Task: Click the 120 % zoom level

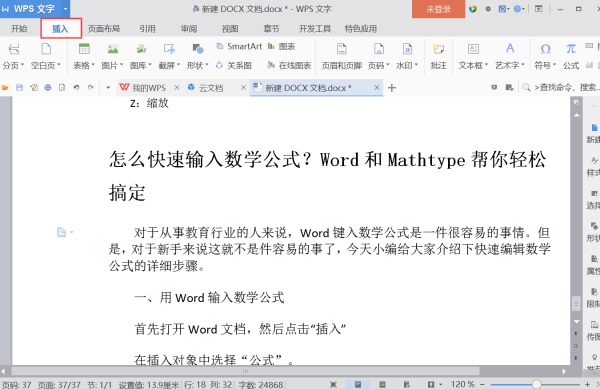Action: (x=463, y=384)
